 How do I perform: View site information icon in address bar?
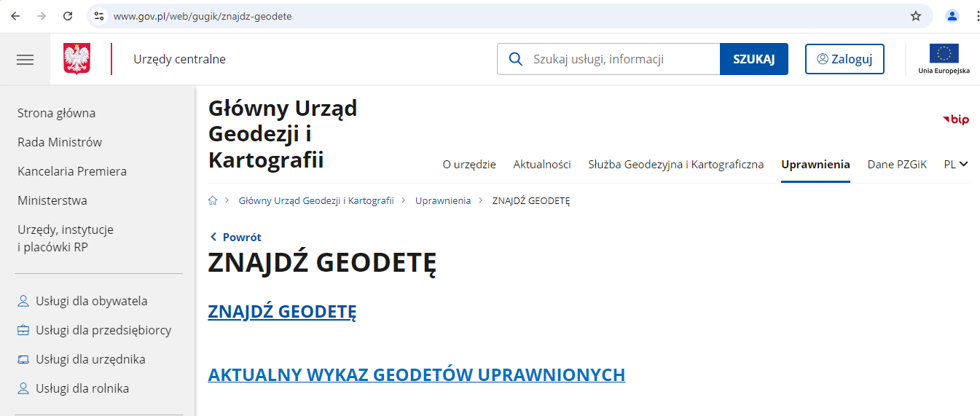100,16
